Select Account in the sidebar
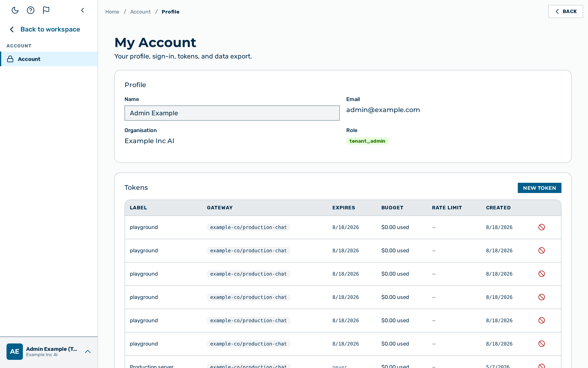Viewport: 588px width, 368px height. click(x=49, y=59)
